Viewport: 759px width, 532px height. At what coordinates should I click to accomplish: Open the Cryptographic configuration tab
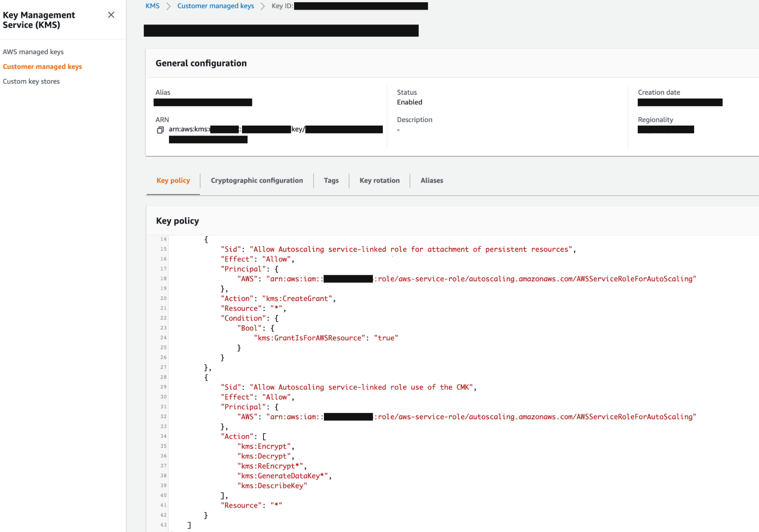tap(257, 181)
